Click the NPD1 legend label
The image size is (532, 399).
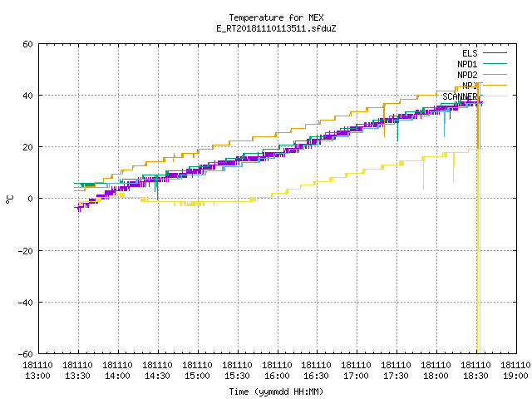[467, 64]
